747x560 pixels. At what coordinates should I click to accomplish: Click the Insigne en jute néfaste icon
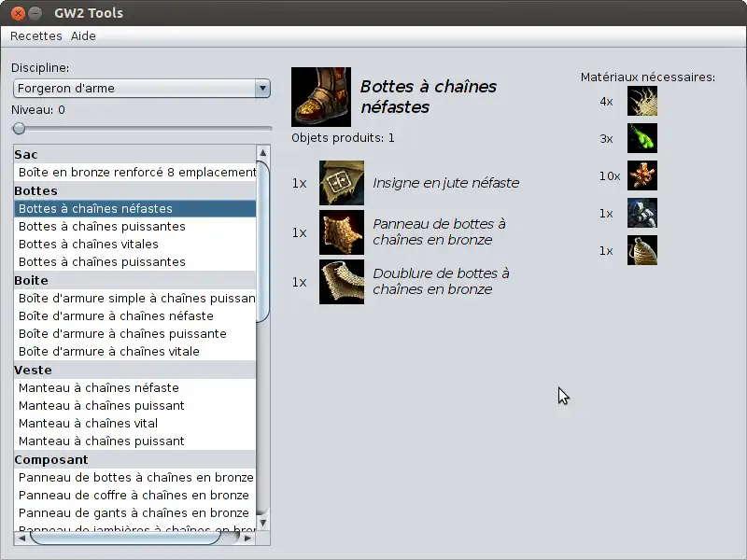(x=342, y=183)
